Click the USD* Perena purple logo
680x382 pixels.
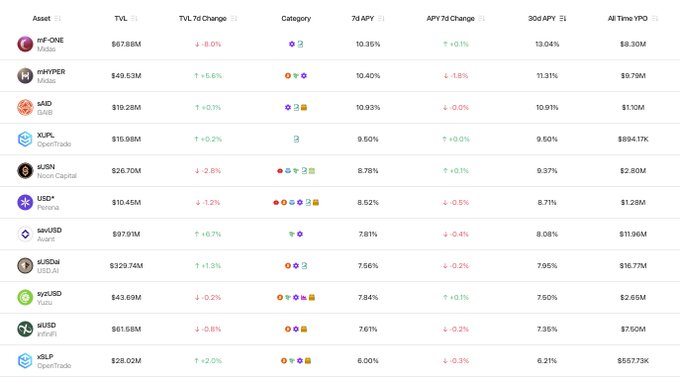[25, 202]
